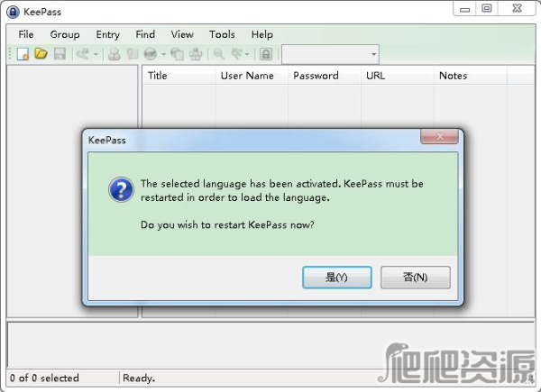Expand the Show Entries dropdown arrow

pos(247,54)
